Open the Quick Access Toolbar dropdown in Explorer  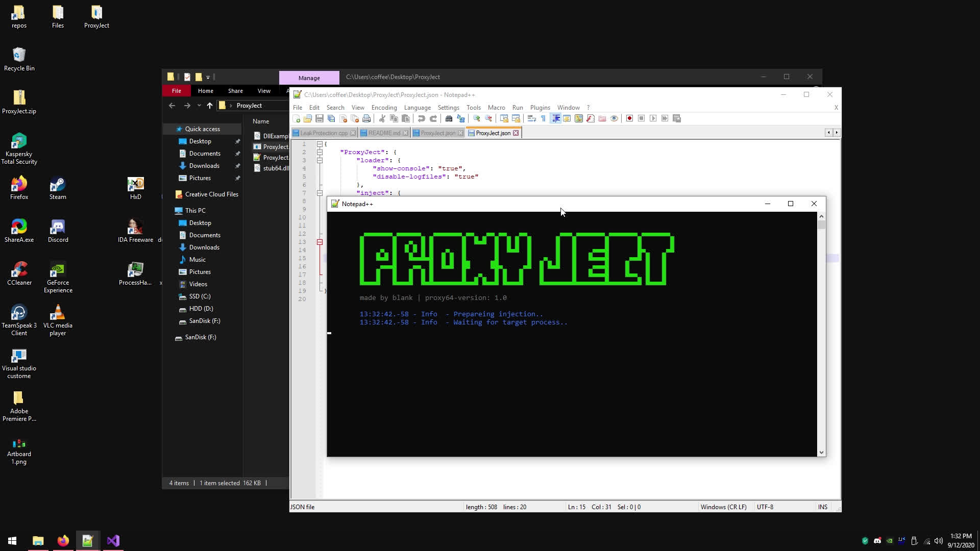208,77
